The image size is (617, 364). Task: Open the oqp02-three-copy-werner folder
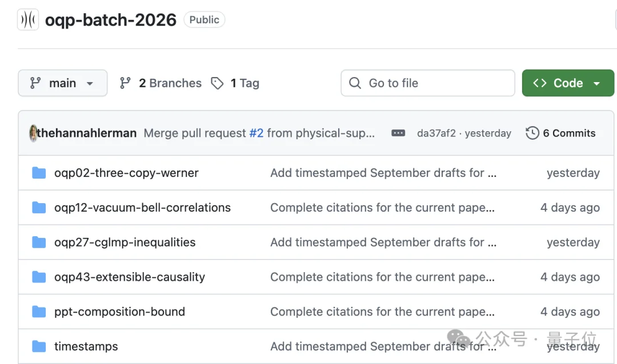click(126, 172)
